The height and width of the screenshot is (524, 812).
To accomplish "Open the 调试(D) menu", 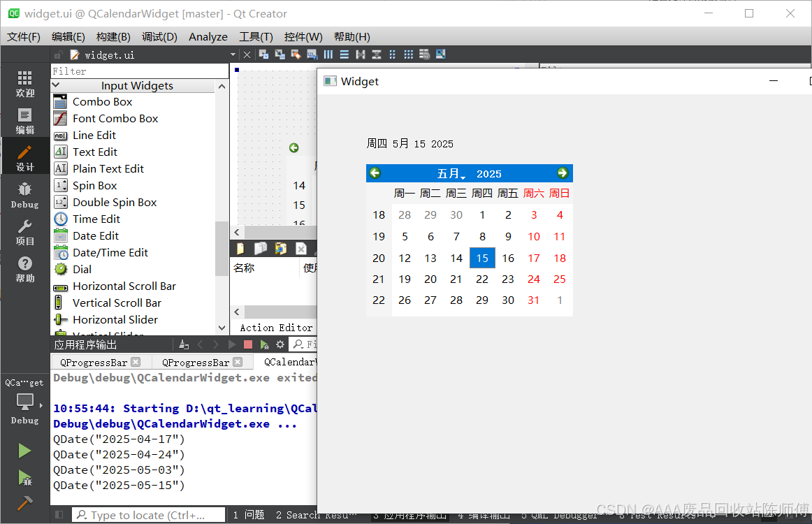I will coord(159,36).
